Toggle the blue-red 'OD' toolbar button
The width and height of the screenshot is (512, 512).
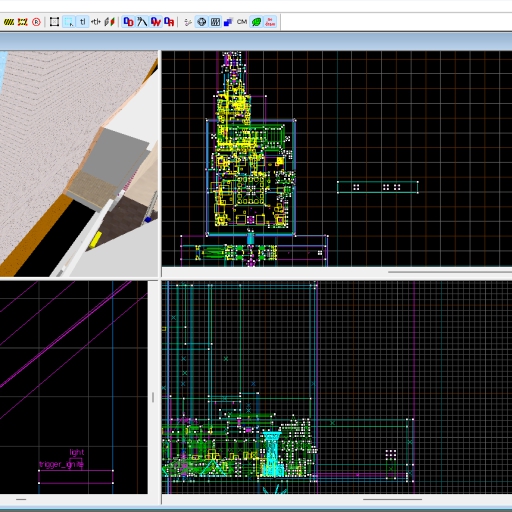[128, 22]
